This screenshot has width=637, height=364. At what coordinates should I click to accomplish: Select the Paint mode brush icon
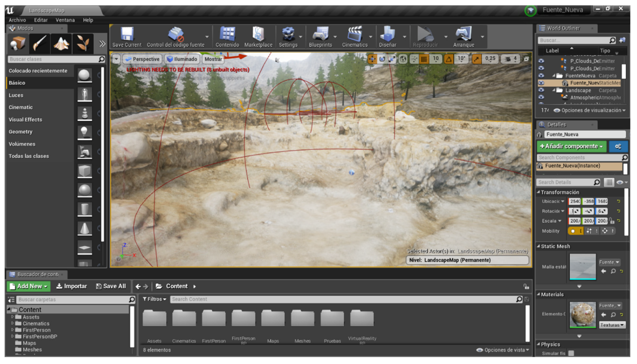point(39,44)
